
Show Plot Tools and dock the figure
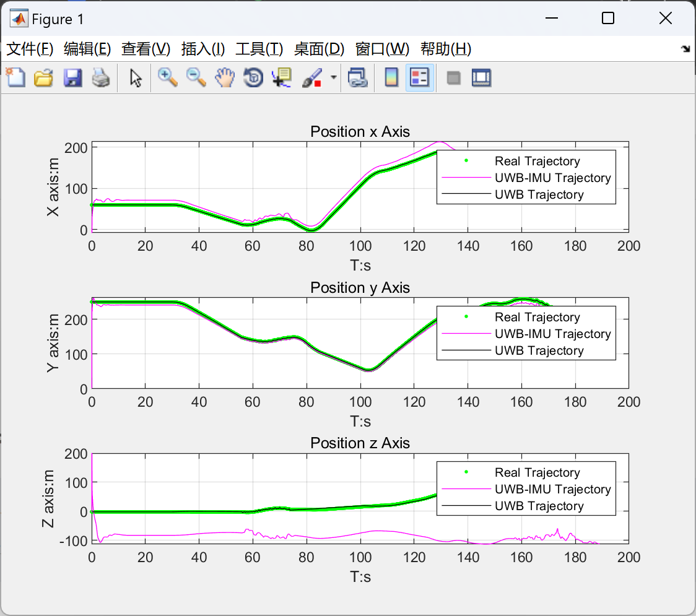[x=482, y=77]
